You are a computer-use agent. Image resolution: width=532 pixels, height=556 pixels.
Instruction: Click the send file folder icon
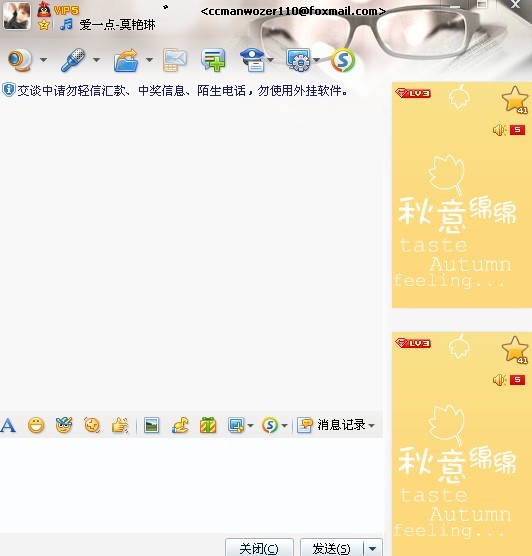[x=126, y=60]
